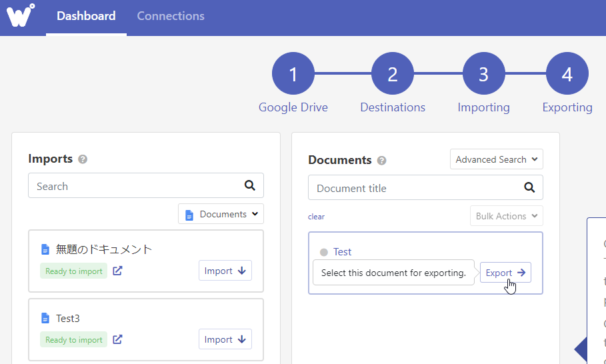Select step 4 Exporting circle
606x364 pixels.
pos(567,74)
